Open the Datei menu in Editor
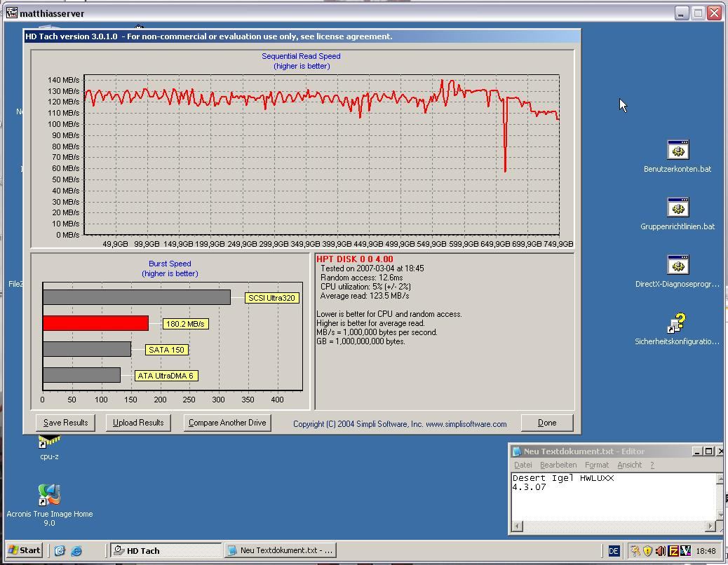728x565 pixels. coord(523,465)
